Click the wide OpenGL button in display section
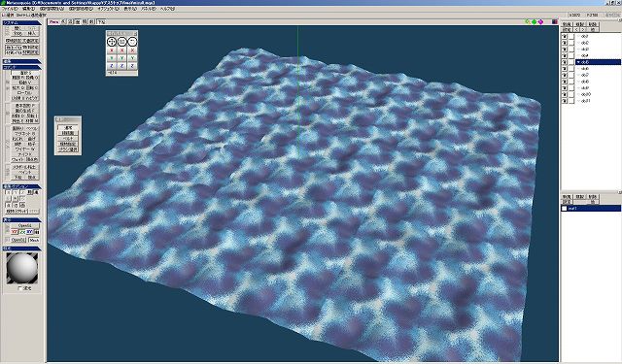The width and height of the screenshot is (622, 364). pyautogui.click(x=24, y=226)
